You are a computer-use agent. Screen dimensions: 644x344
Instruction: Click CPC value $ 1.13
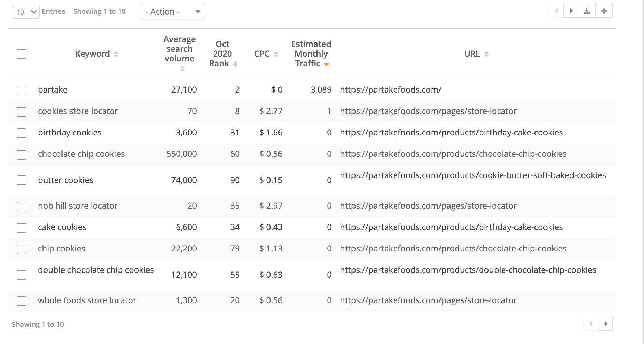(x=271, y=249)
